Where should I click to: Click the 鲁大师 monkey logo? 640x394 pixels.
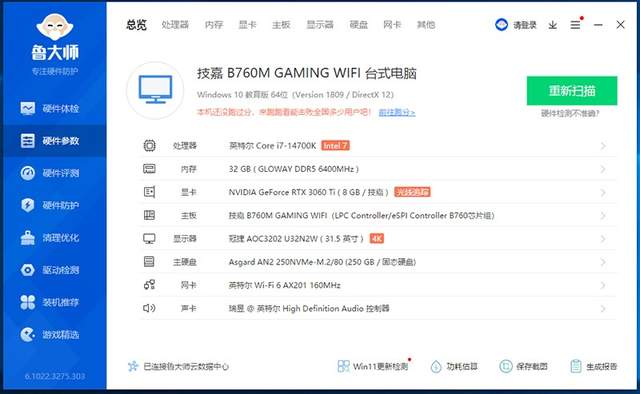tap(55, 28)
